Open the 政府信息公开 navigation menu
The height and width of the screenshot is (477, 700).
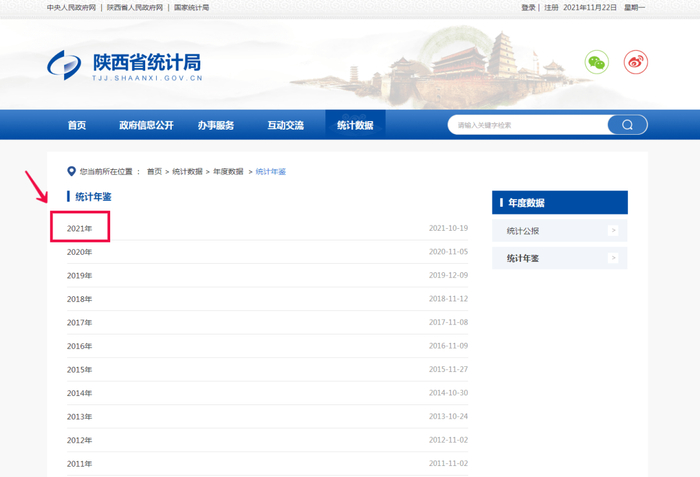pos(146,125)
